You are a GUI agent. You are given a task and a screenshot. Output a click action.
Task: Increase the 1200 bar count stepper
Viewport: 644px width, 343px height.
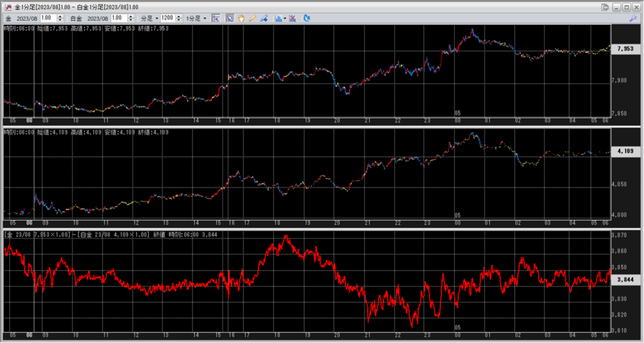(177, 16)
